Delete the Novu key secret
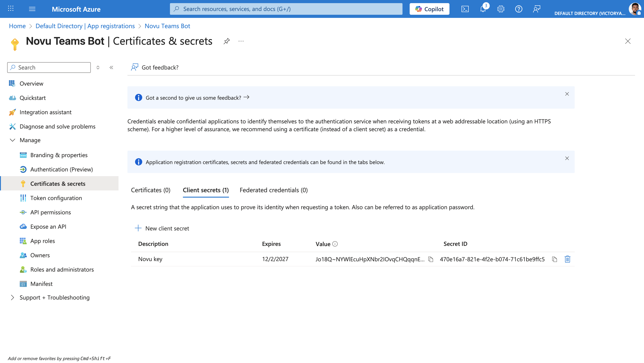644x363 pixels. point(567,259)
